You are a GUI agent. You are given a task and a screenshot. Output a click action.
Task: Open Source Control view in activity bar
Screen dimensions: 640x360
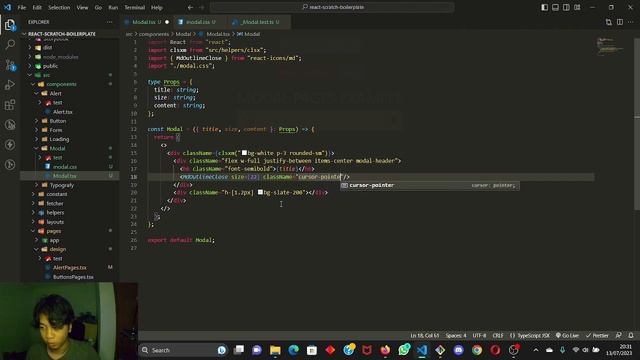pyautogui.click(x=10, y=64)
